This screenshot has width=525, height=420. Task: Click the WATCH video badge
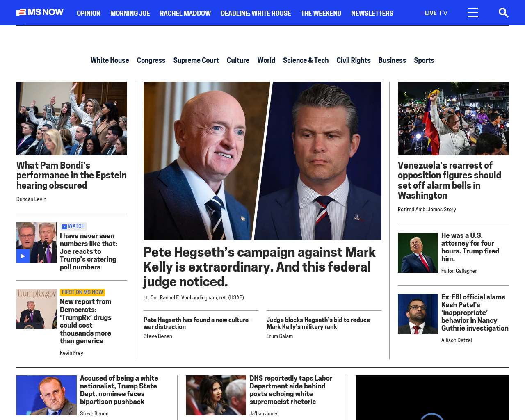click(73, 226)
